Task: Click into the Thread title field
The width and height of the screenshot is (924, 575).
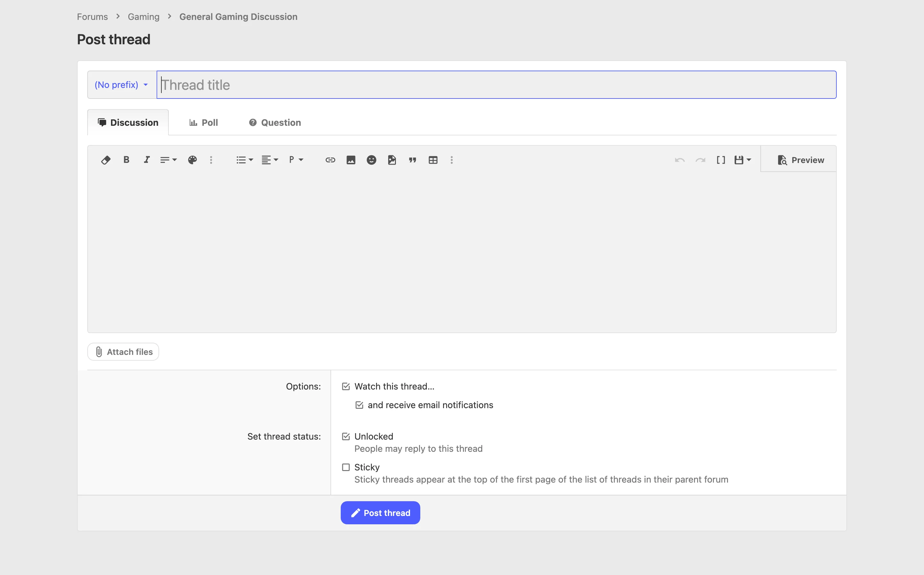Action: click(496, 85)
